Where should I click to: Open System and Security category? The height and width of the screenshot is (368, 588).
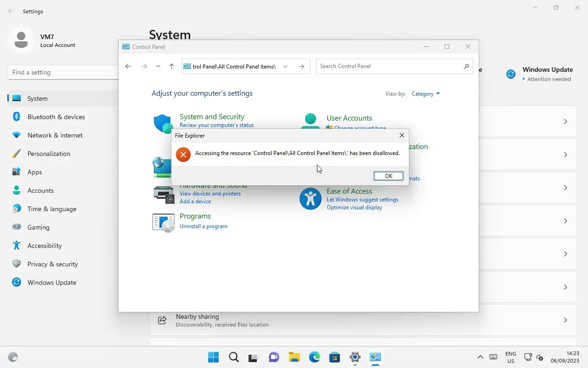[x=212, y=117]
